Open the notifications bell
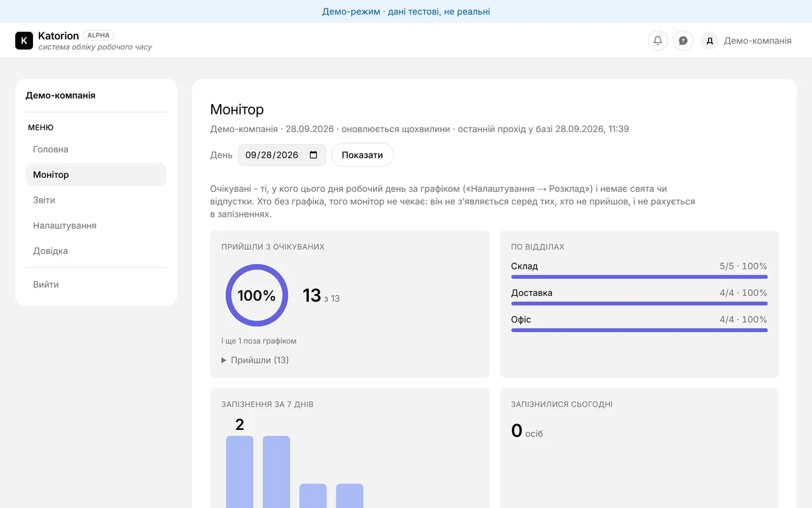 pyautogui.click(x=658, y=41)
